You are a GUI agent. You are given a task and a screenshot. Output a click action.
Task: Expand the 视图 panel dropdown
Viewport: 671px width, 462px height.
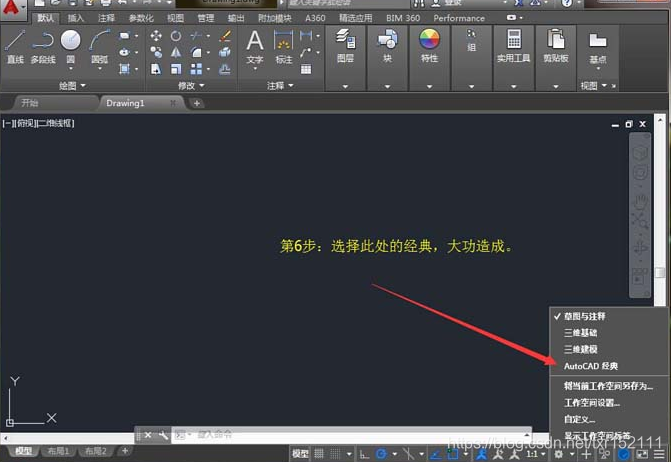[x=594, y=86]
